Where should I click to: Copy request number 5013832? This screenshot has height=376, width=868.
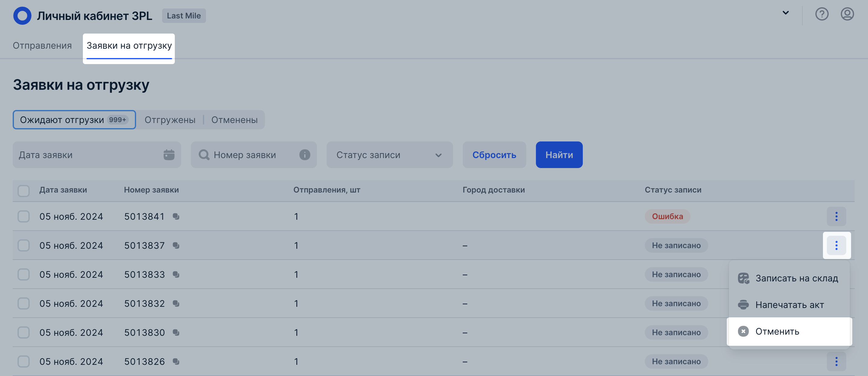(x=176, y=303)
